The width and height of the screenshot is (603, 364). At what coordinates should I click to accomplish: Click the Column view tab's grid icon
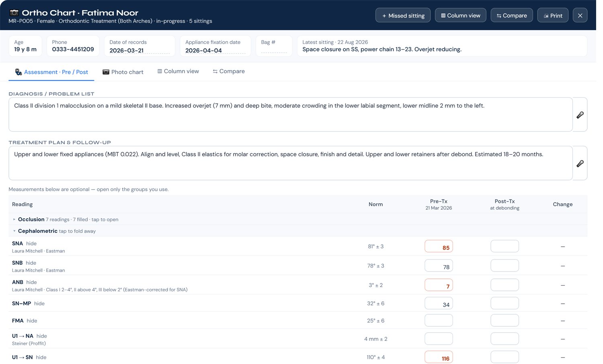[x=160, y=71]
